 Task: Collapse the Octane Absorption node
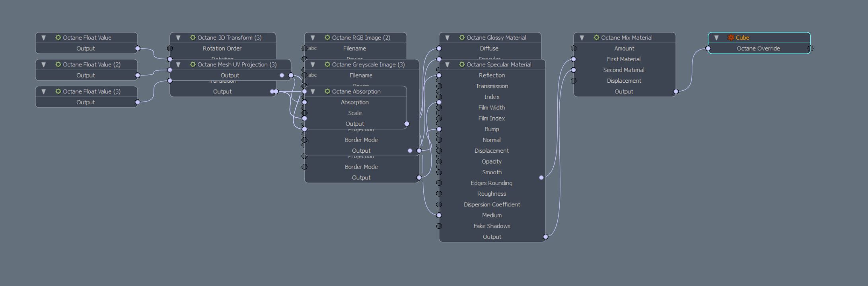click(313, 92)
